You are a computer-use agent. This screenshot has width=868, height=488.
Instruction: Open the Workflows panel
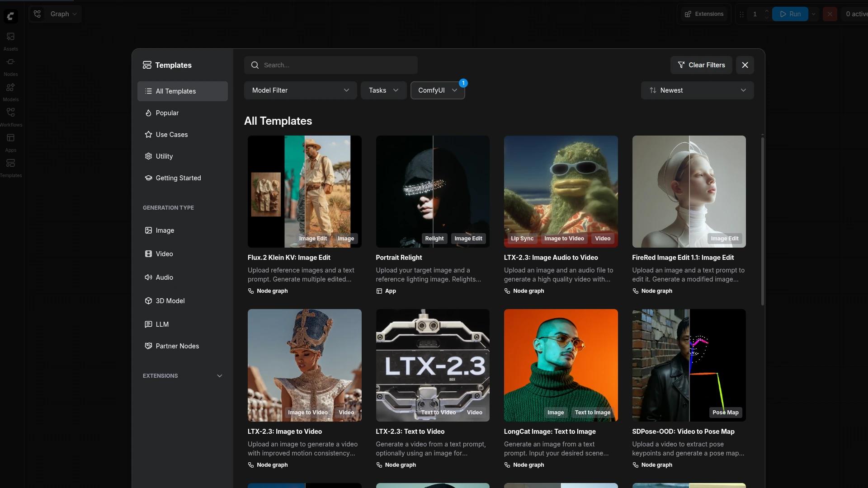tap(10, 116)
